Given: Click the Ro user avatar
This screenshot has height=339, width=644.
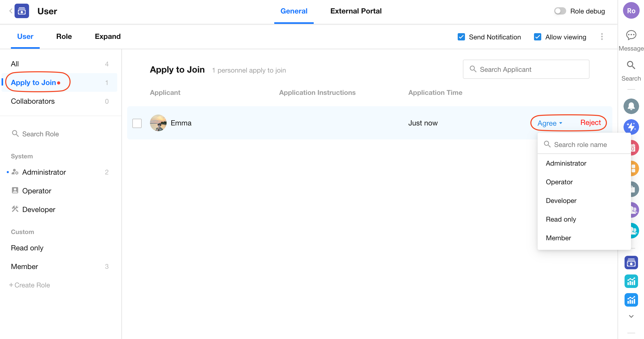Looking at the screenshot, I should pos(631,11).
